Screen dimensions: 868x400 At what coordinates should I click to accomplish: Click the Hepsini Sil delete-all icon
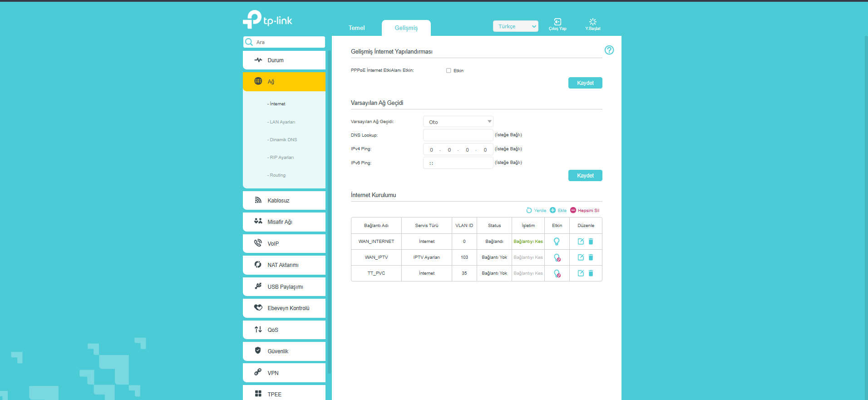point(573,210)
